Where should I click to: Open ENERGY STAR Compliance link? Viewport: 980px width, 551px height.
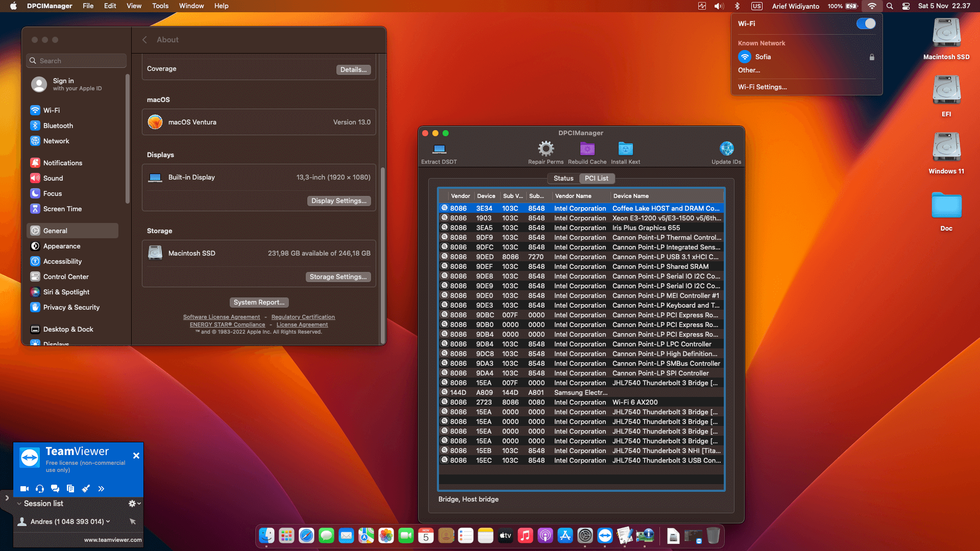(228, 324)
